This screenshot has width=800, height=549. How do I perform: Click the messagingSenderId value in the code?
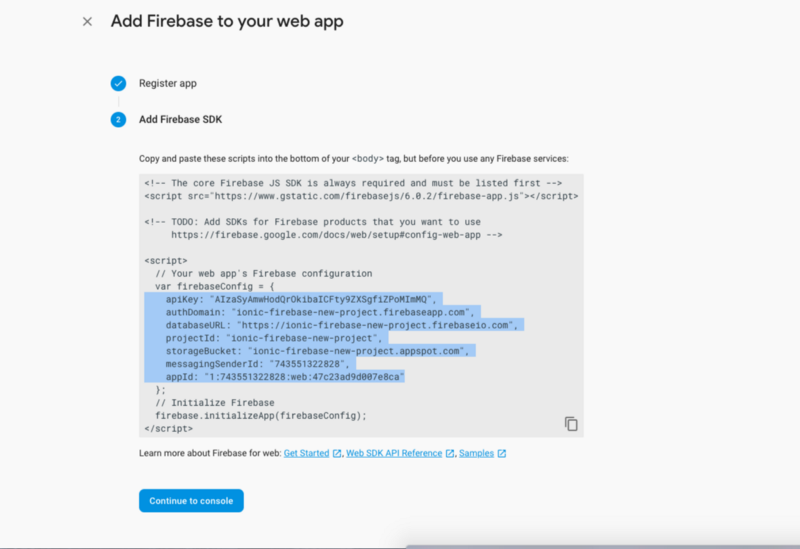tap(309, 364)
